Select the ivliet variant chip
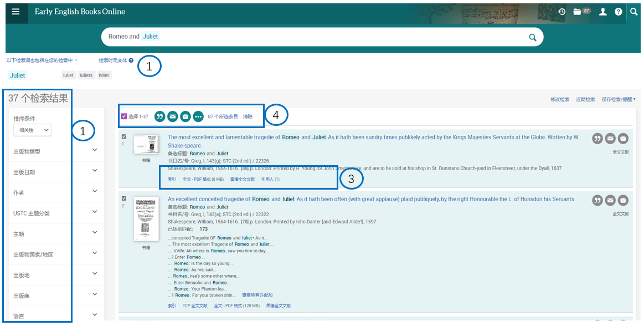The height and width of the screenshot is (326, 644). point(104,75)
